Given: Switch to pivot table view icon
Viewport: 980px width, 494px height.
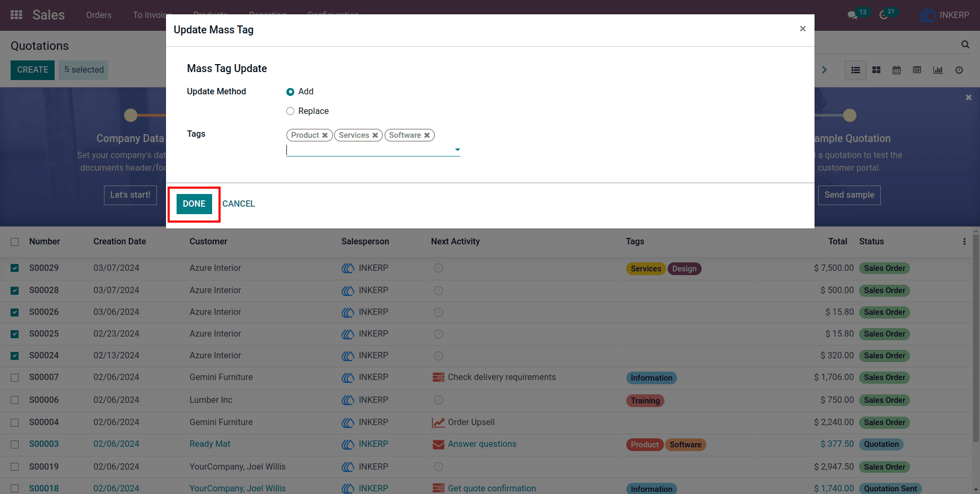Looking at the screenshot, I should (917, 70).
